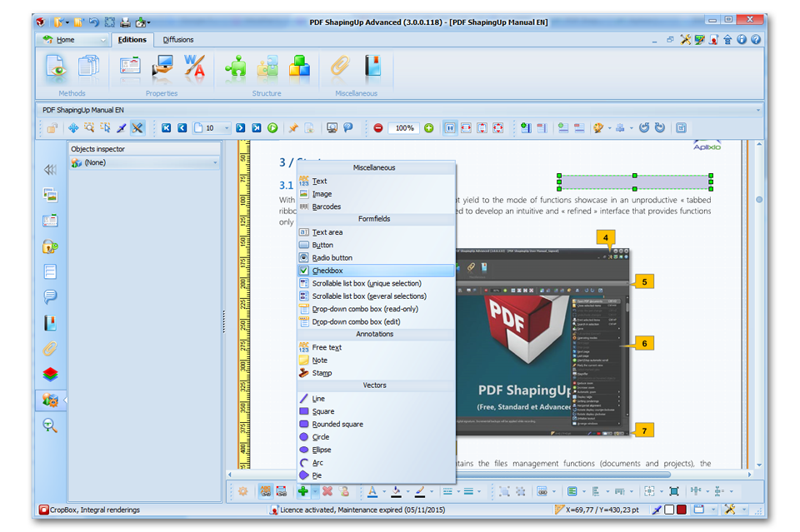
Task: Open the security padlock sidebar panel
Action: pyautogui.click(x=50, y=246)
